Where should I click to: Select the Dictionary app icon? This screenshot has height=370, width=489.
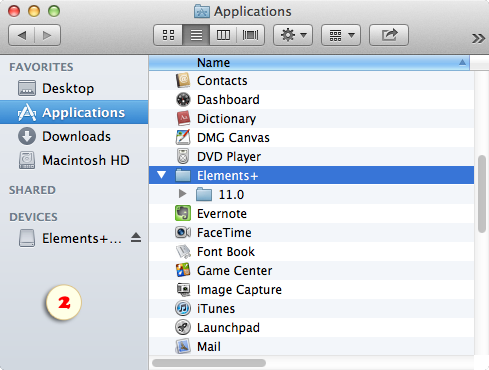[x=183, y=118]
